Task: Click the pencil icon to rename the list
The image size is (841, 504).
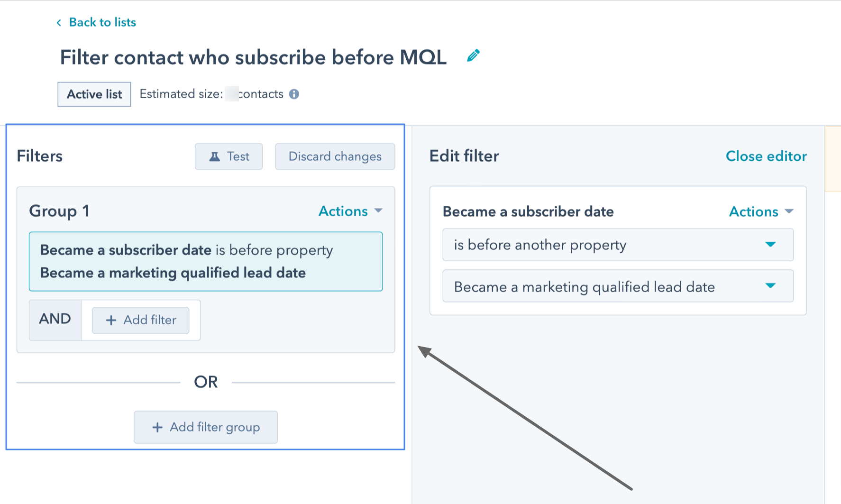Action: [473, 55]
